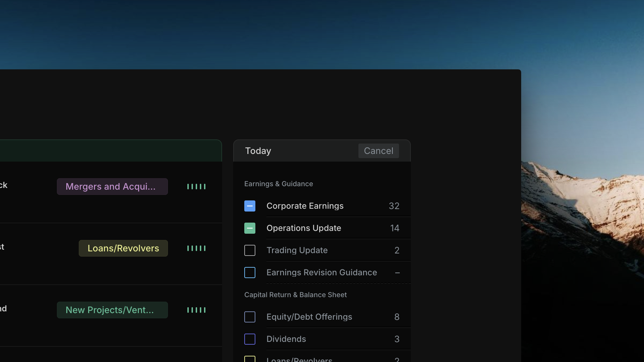
Task: Click the Earnings Revision Guidance label
Action: (x=322, y=273)
